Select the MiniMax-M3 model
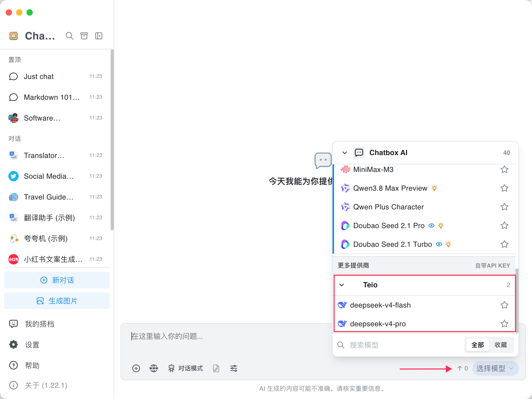 pyautogui.click(x=424, y=169)
